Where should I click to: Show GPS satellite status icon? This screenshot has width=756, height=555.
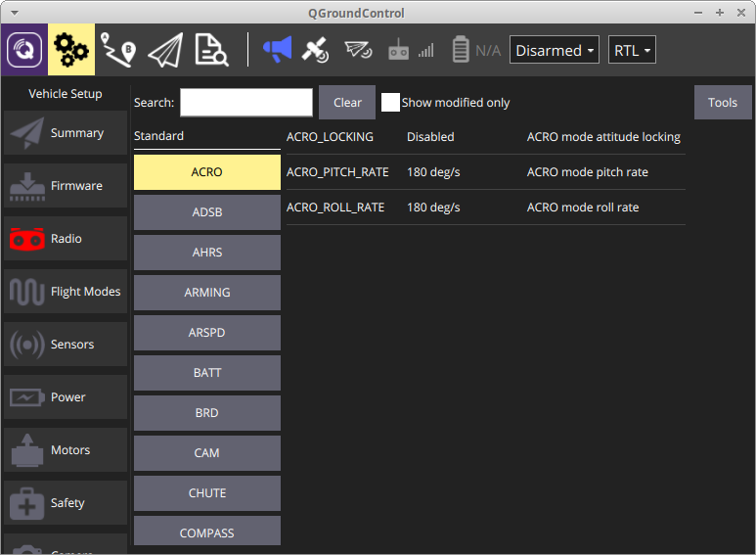[x=315, y=50]
